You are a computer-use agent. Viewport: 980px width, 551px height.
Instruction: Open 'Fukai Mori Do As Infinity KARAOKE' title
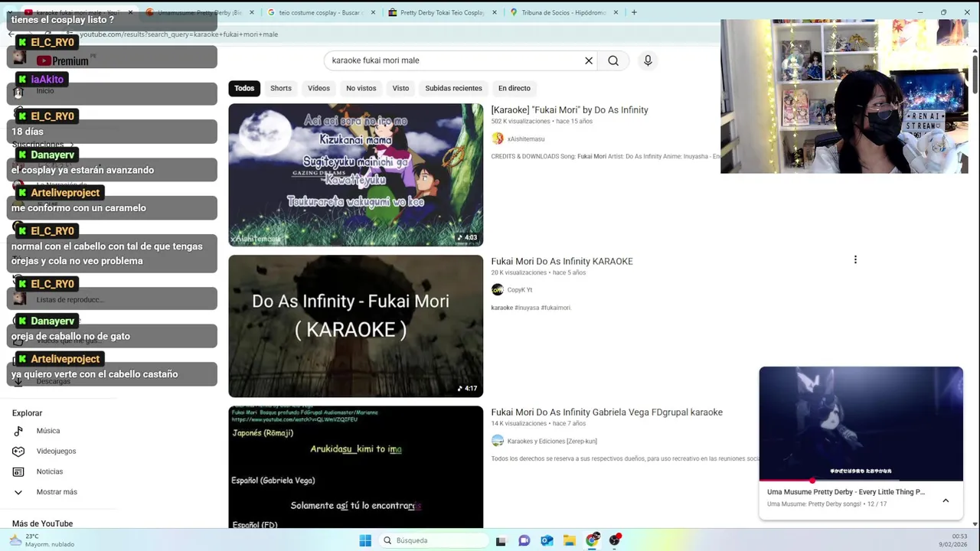point(562,261)
